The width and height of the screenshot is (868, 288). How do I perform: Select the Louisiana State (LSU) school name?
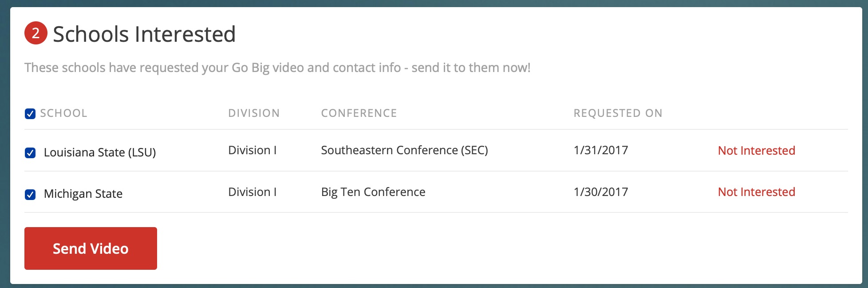coord(100,152)
